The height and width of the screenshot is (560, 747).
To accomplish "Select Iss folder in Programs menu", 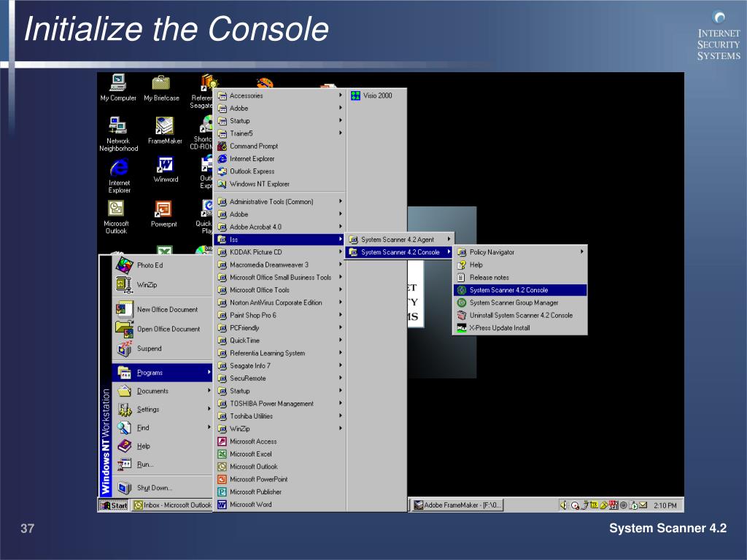I will coord(280,239).
